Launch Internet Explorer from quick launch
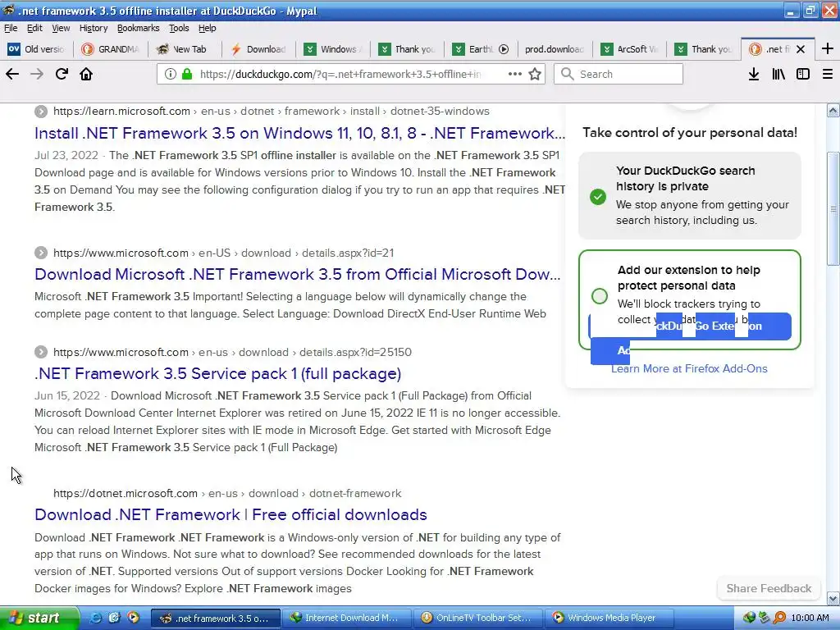This screenshot has height=630, width=840. click(95, 618)
